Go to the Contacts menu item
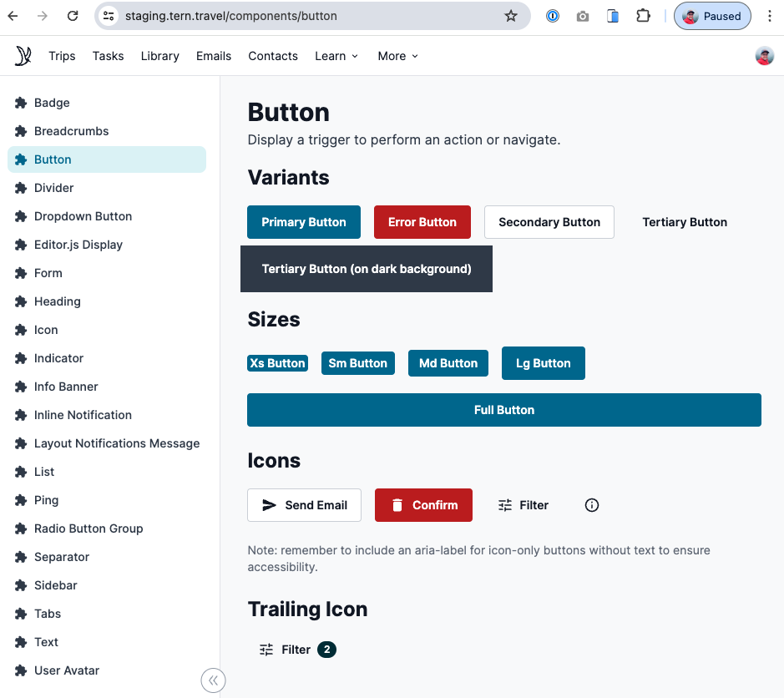 (273, 56)
